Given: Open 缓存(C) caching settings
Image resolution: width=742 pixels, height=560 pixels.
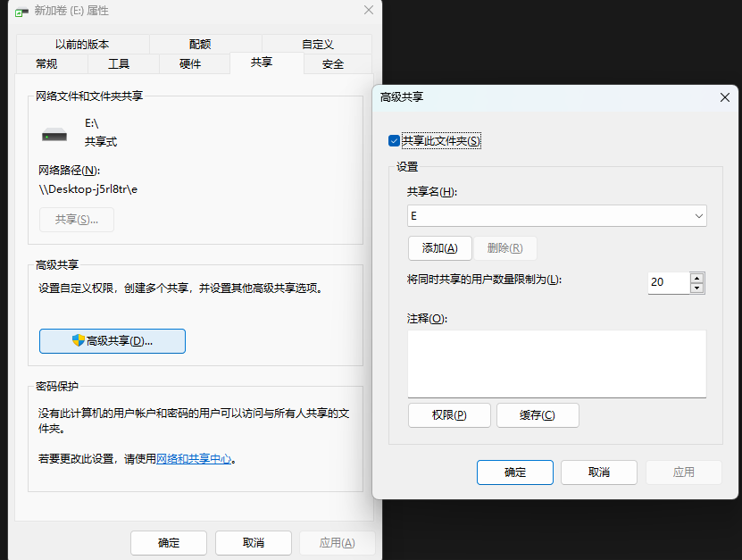Looking at the screenshot, I should [538, 415].
